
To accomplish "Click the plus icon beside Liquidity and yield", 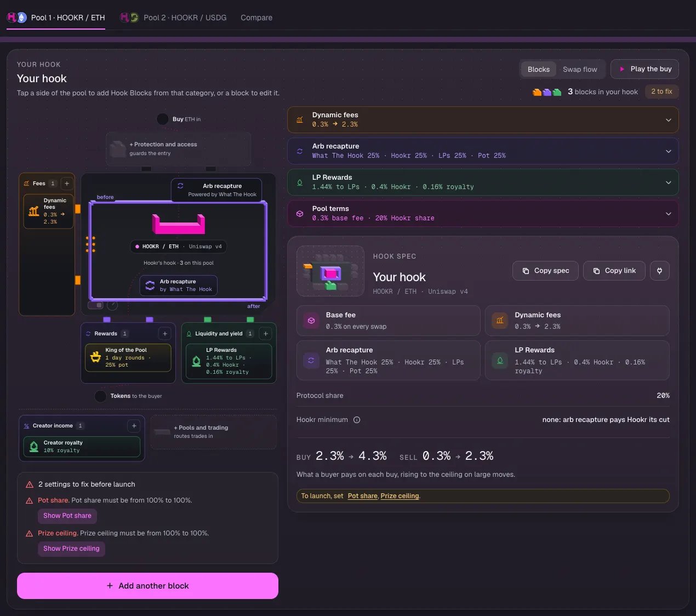I will tap(266, 333).
